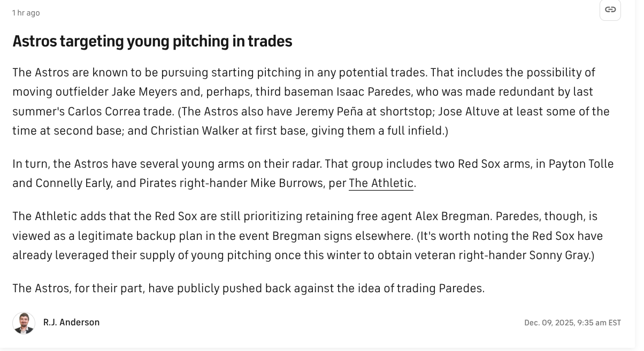Click the "1 hr ago" timestamp
This screenshot has width=644, height=351.
pyautogui.click(x=26, y=13)
